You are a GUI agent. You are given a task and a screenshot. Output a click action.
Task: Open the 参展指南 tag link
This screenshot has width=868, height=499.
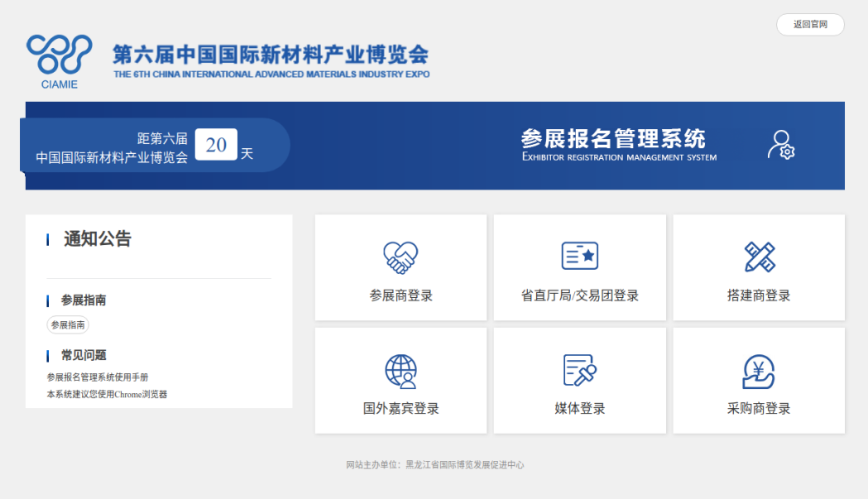(68, 325)
